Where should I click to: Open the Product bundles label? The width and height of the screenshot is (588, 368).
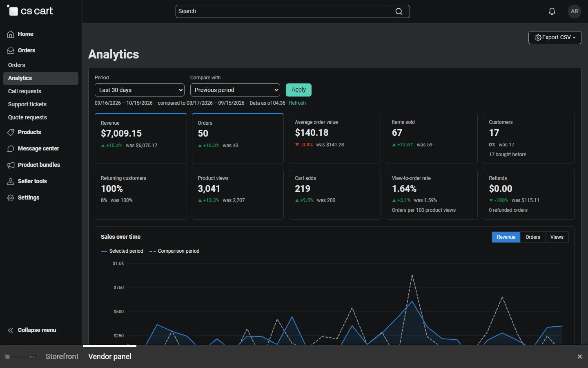tap(39, 165)
